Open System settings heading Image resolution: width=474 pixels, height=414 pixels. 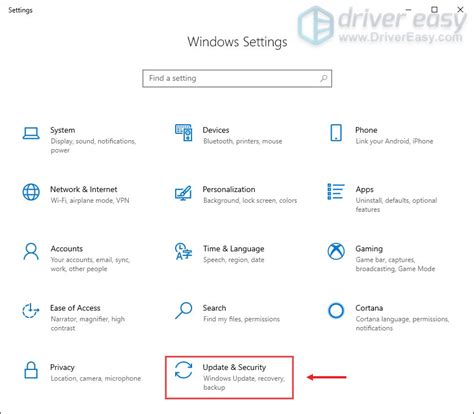click(63, 130)
